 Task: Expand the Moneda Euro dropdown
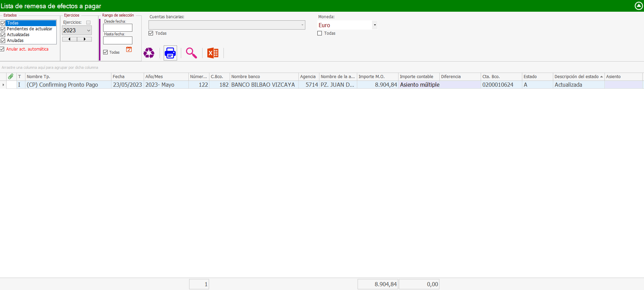(375, 25)
